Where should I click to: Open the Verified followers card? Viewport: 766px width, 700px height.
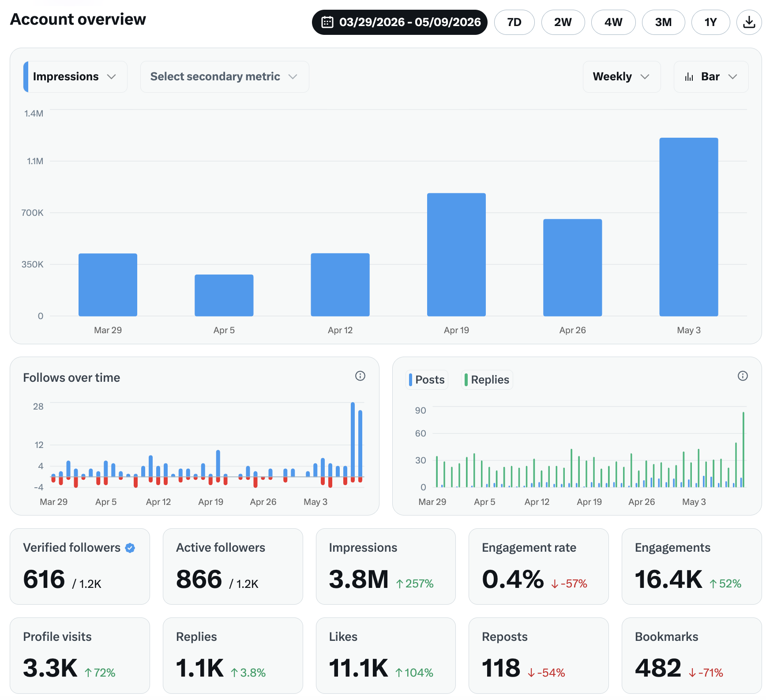coord(80,566)
